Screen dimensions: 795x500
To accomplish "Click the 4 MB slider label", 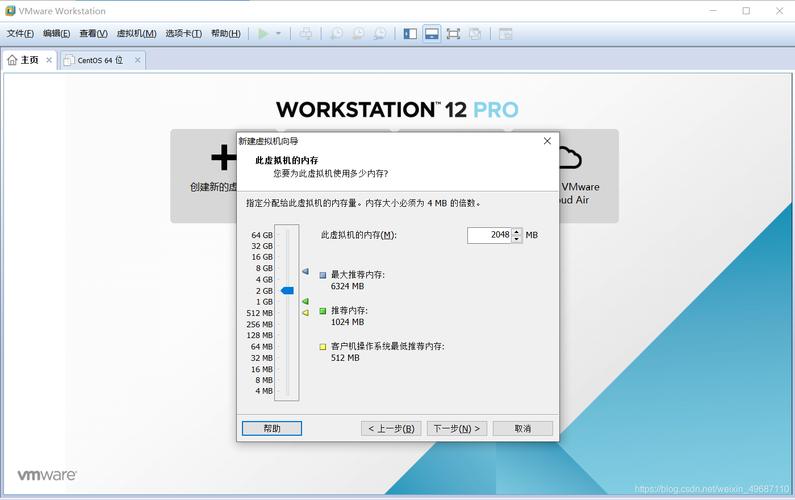I will click(x=264, y=391).
